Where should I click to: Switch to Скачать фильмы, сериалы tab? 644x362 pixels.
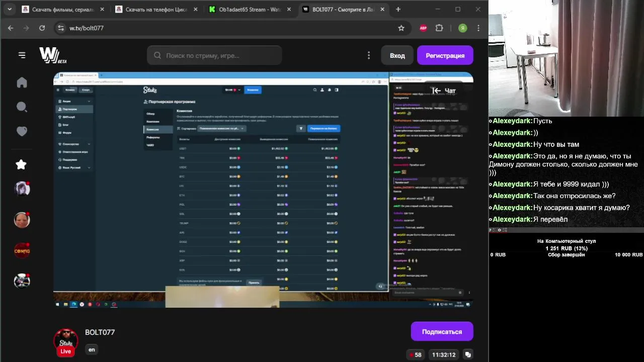(x=63, y=9)
